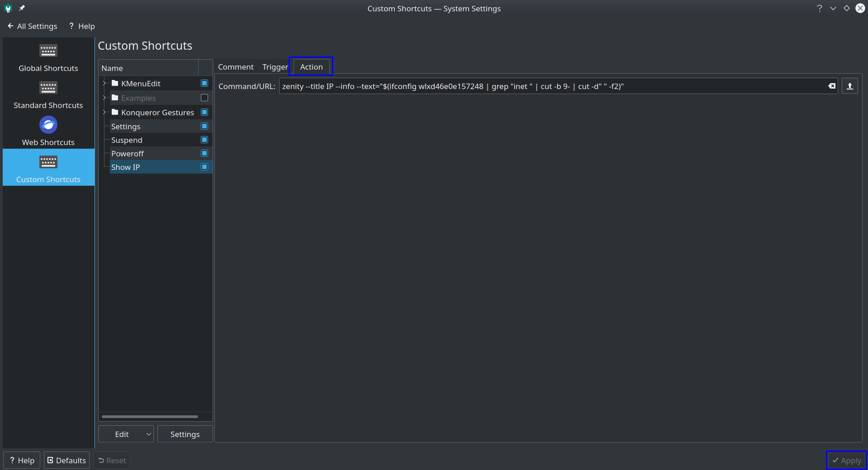Disable the Show IP shortcut checkbox

(x=204, y=167)
